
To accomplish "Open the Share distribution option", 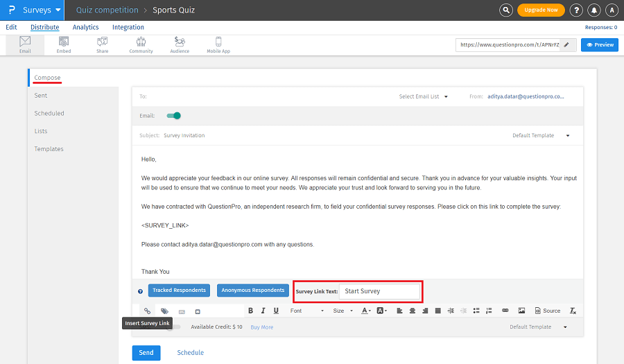I will click(x=103, y=44).
